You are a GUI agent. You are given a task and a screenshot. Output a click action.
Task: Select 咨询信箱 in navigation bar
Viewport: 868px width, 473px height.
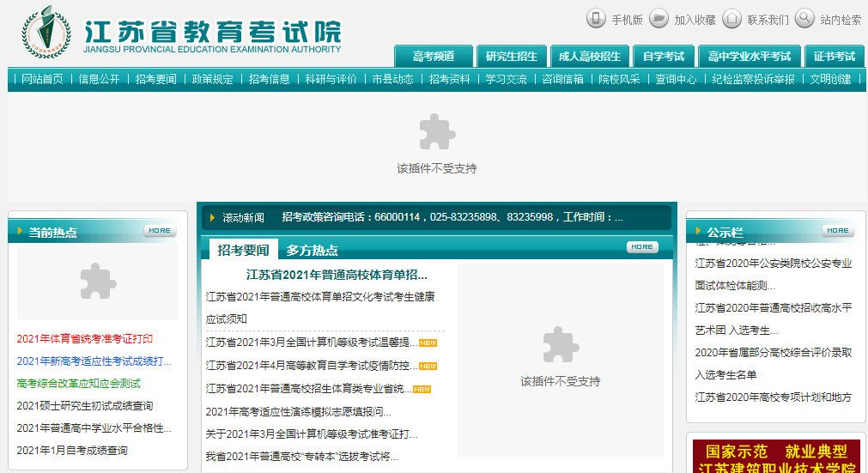coord(562,79)
